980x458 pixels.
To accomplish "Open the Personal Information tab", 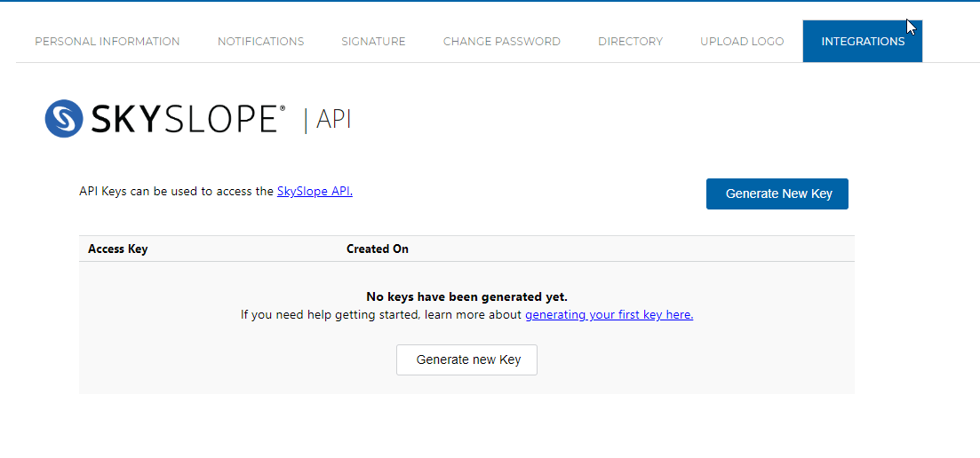I will pos(107,42).
